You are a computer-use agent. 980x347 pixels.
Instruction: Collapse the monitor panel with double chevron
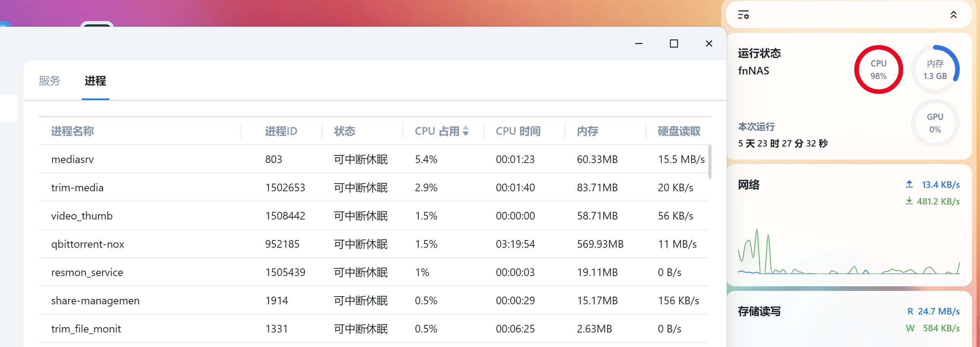pos(953,15)
